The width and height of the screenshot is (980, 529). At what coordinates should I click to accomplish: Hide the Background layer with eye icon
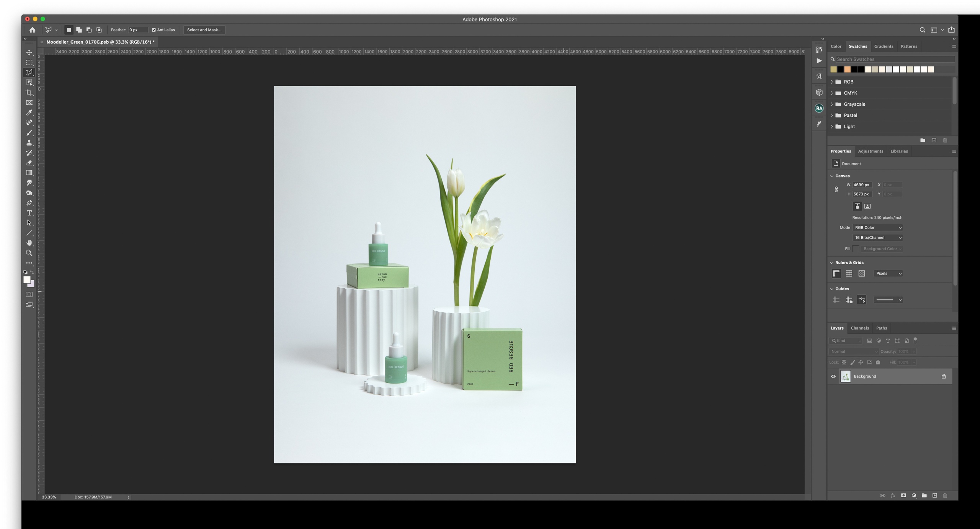click(833, 376)
